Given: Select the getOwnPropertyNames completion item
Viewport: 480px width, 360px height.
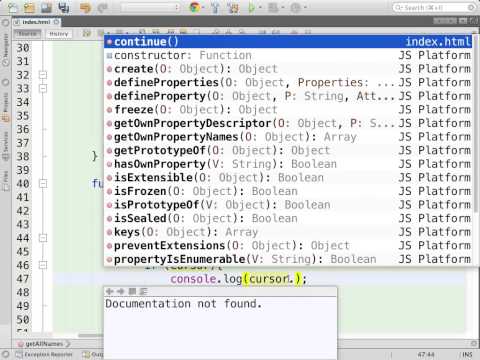Looking at the screenshot, I should [x=288, y=137].
